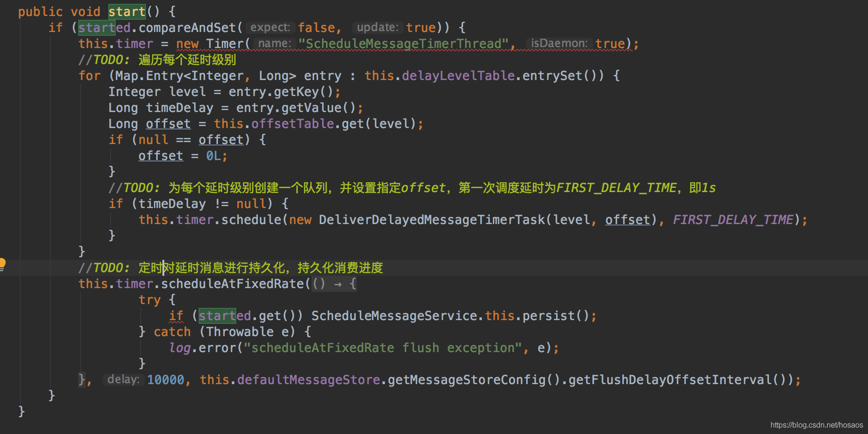Click the 10000 numeric literal
Viewport: 868px width, 434px height.
coord(166,380)
